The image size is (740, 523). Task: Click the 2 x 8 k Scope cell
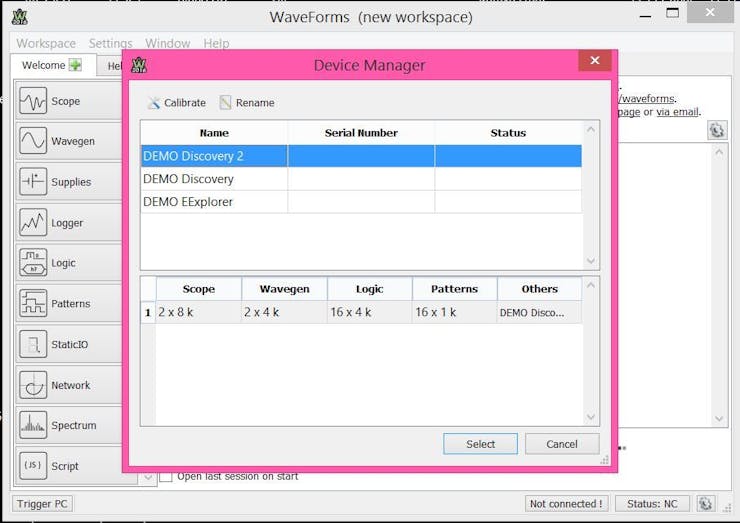[x=199, y=312]
